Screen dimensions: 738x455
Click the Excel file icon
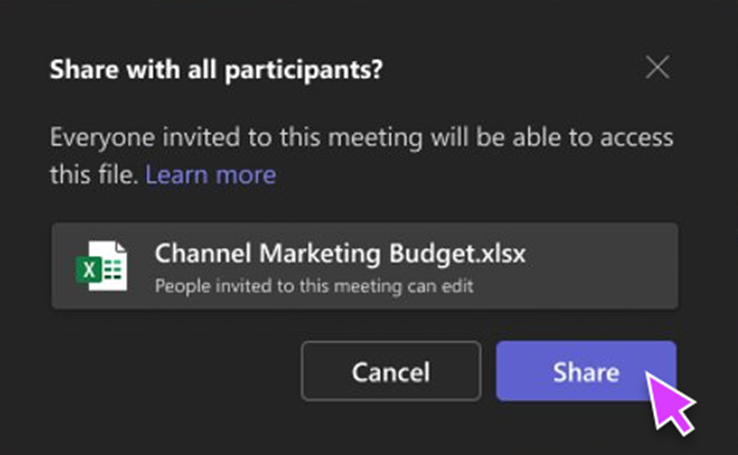[102, 265]
